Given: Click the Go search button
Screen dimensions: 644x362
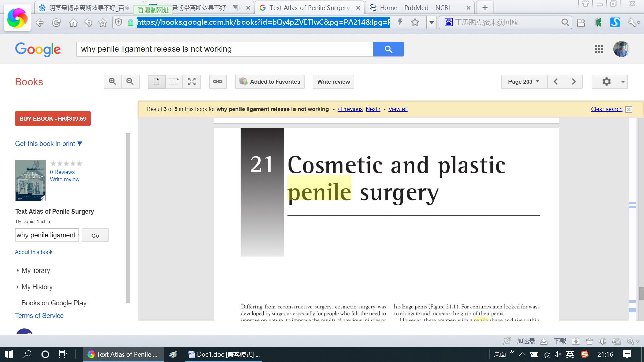Looking at the screenshot, I should click(95, 235).
